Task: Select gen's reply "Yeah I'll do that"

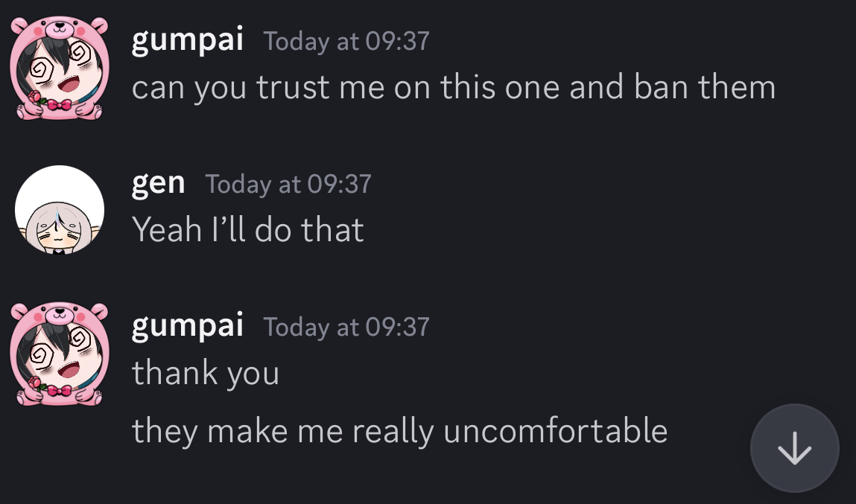Action: pyautogui.click(x=248, y=229)
